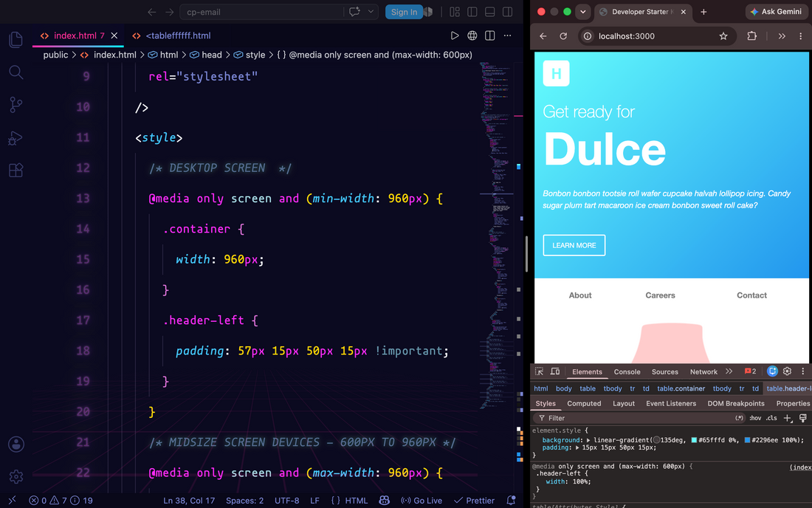Open the Source Control view
This screenshot has width=812, height=508.
16,105
